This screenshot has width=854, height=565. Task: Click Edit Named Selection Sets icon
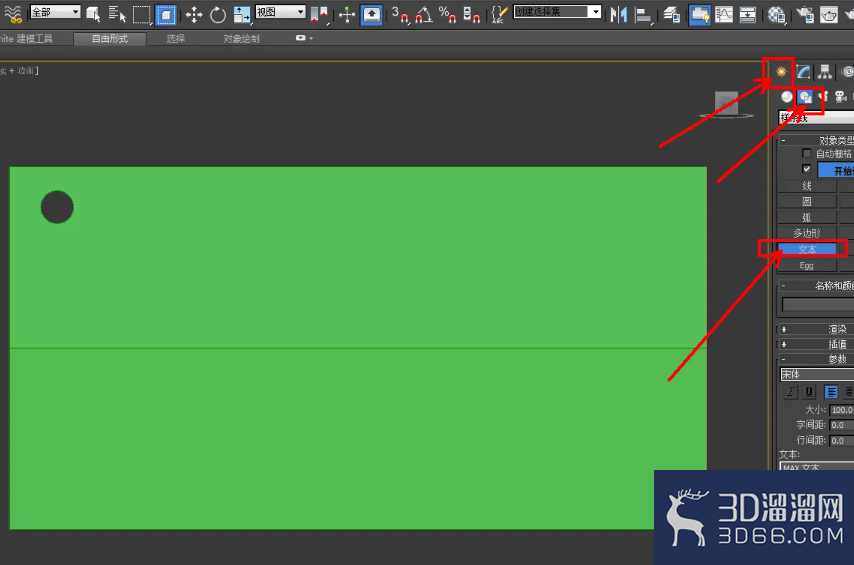pos(498,15)
